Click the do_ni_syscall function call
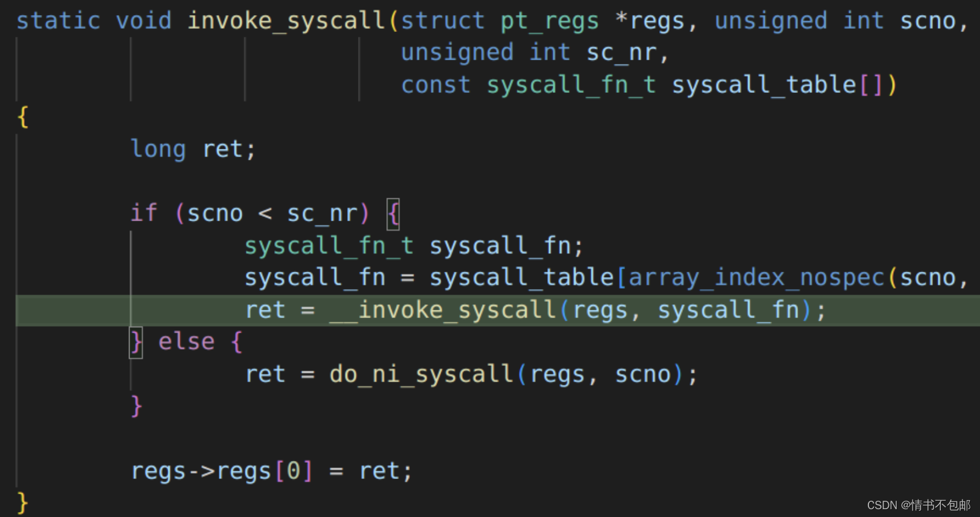980x517 pixels. [421, 374]
